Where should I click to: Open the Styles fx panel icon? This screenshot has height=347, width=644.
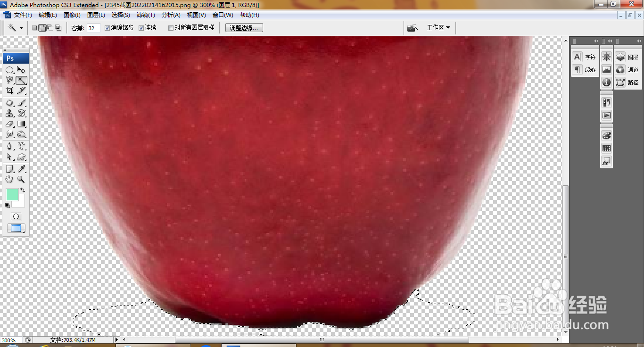pyautogui.click(x=607, y=161)
